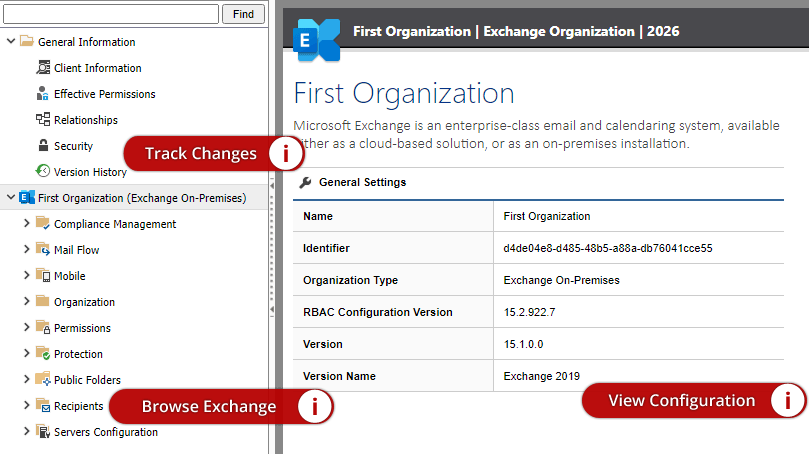The height and width of the screenshot is (454, 809).
Task: Click the Version value 15.1.0.0
Action: pyautogui.click(x=523, y=344)
